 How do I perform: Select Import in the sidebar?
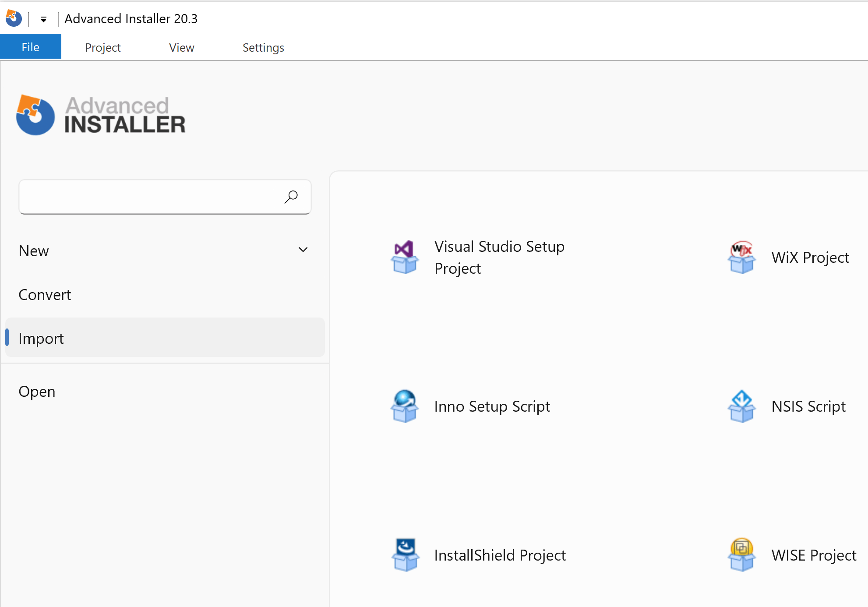tap(41, 339)
